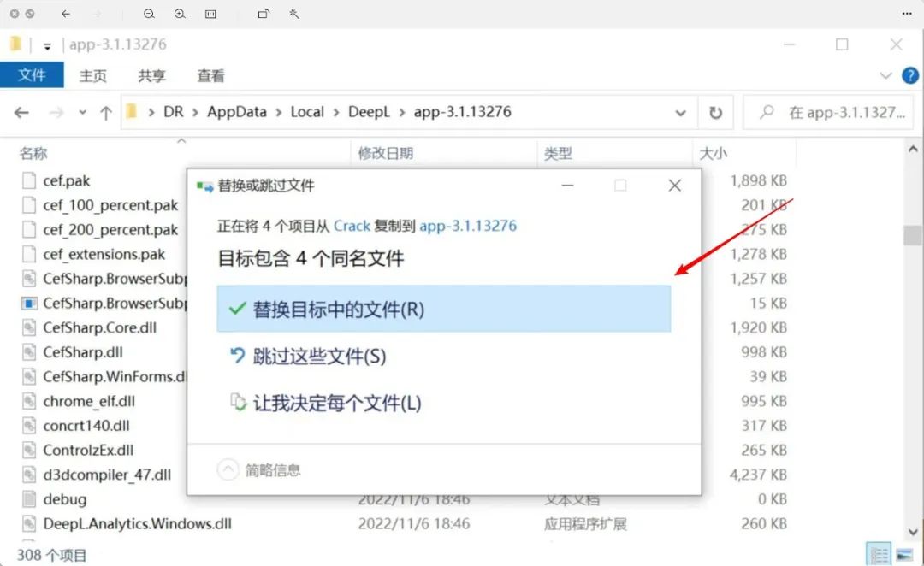Switch to details view in status bar

(879, 552)
